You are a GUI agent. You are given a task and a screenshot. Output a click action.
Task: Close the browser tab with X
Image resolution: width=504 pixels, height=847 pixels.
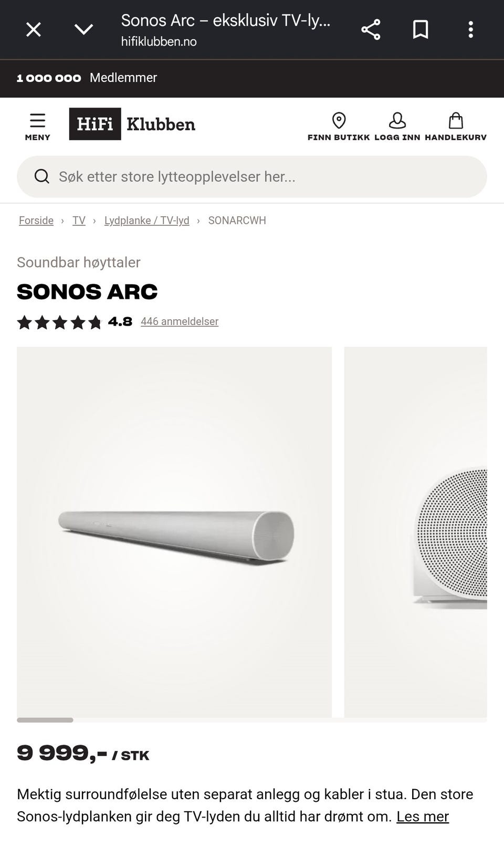click(34, 29)
